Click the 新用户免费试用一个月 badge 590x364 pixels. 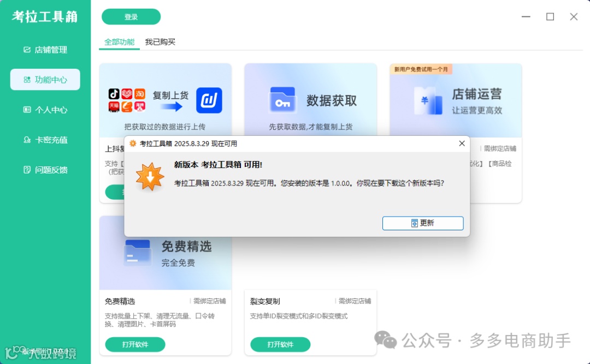tap(421, 69)
